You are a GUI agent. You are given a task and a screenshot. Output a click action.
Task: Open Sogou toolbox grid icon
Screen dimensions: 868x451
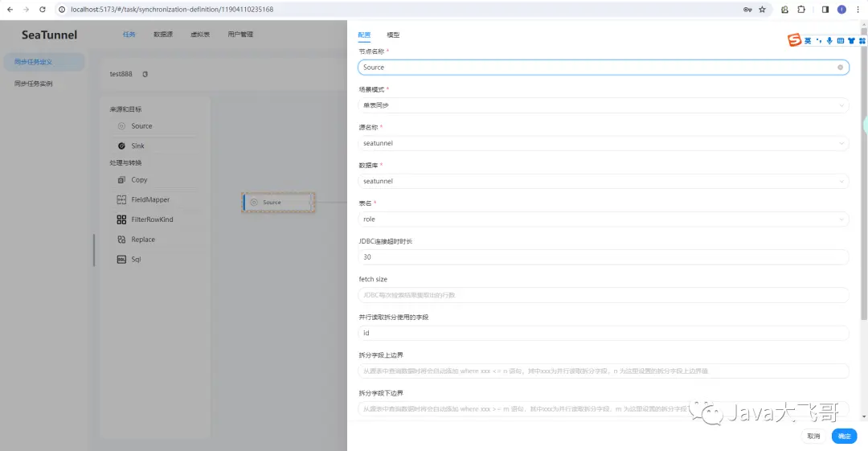862,40
